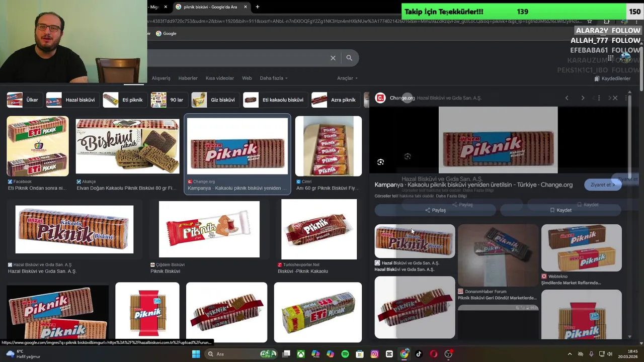Open Elvan Doğan Akakçe image result
The image size is (644, 362).
[127, 146]
